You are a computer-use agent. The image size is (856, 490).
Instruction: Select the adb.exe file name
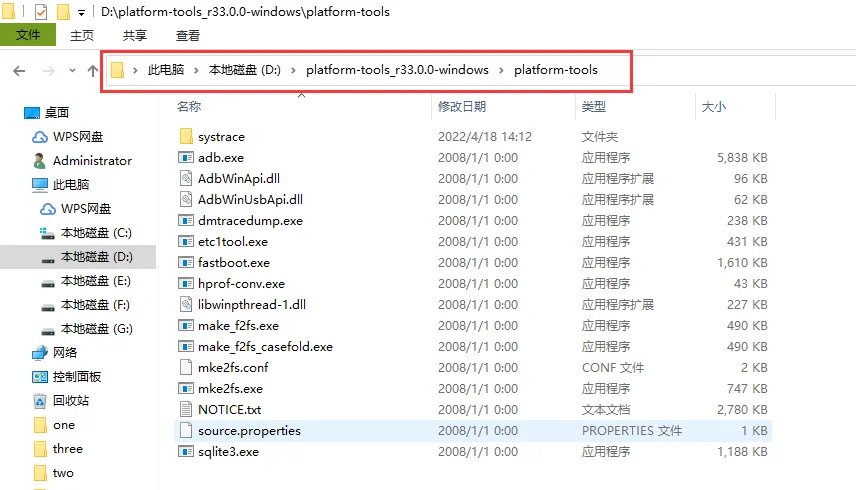(x=221, y=158)
